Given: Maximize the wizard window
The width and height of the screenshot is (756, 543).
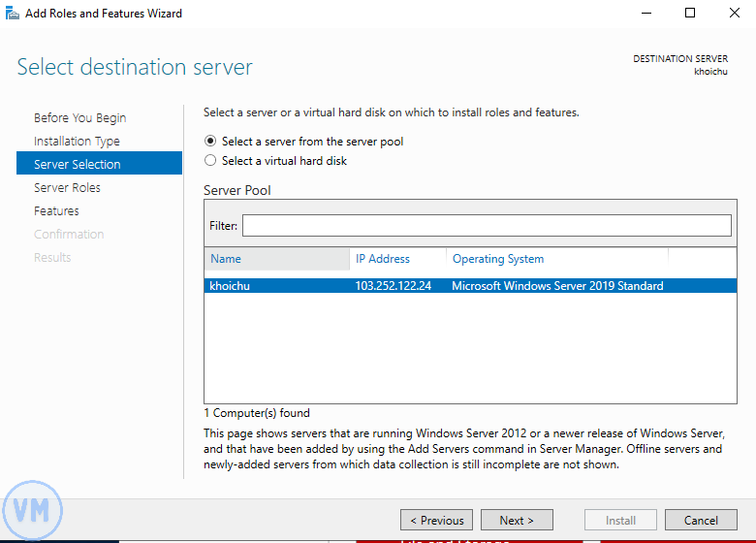Looking at the screenshot, I should tap(690, 14).
